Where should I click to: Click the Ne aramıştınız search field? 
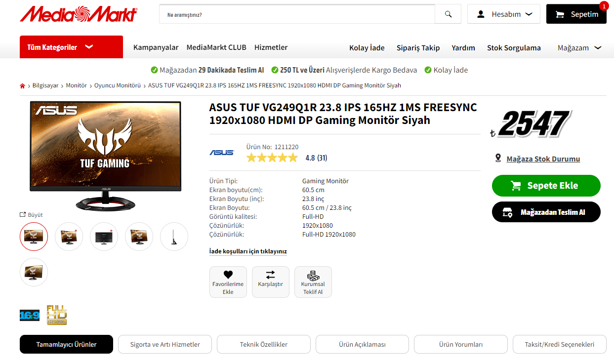(x=297, y=14)
